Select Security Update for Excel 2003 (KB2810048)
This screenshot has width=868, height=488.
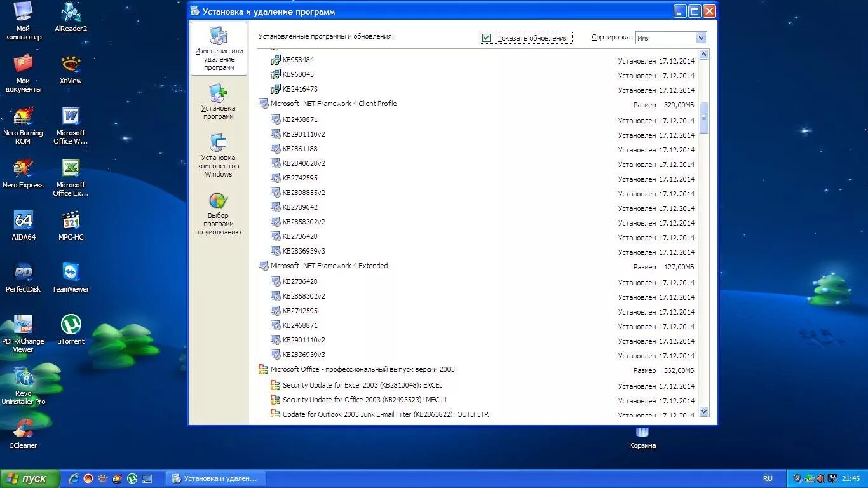(x=362, y=385)
